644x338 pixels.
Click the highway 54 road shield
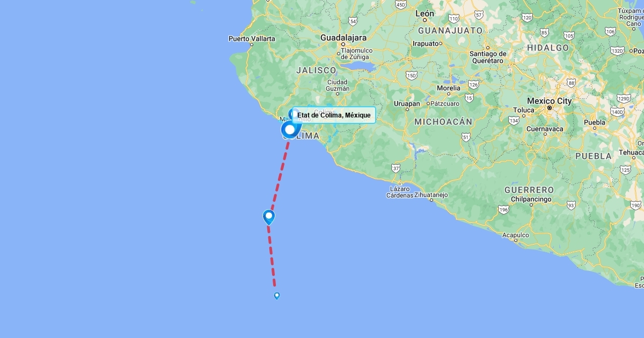click(353, 21)
